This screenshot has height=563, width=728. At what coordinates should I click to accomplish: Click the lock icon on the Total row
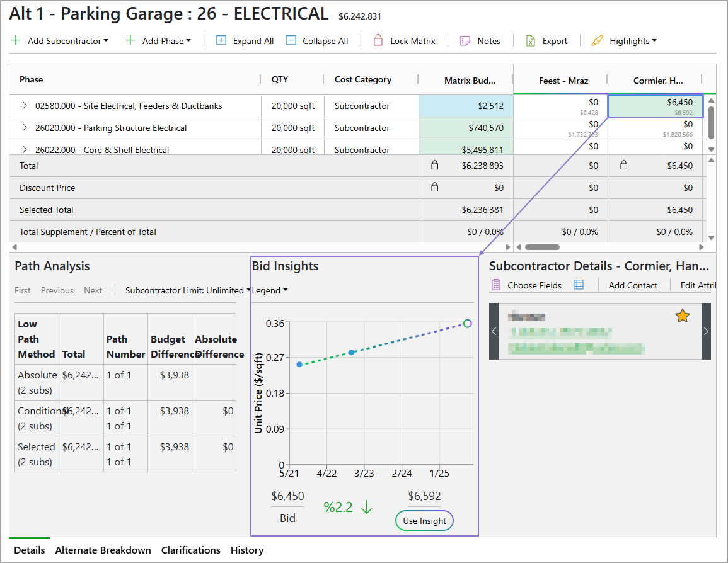pyautogui.click(x=434, y=165)
